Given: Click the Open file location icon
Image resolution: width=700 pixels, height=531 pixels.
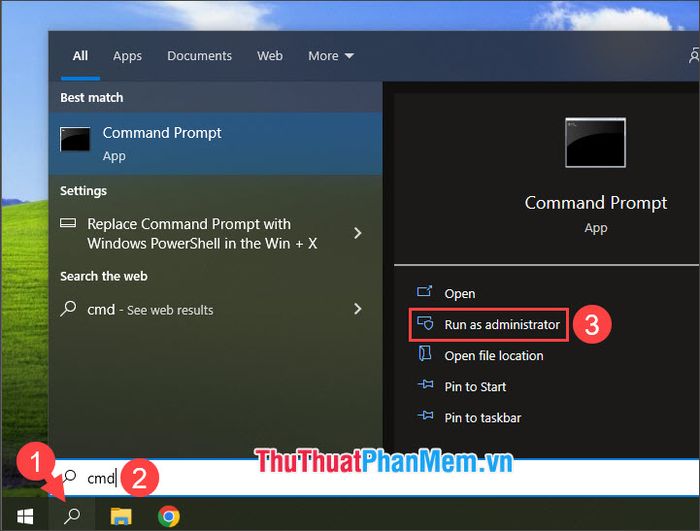Looking at the screenshot, I should tap(425, 353).
